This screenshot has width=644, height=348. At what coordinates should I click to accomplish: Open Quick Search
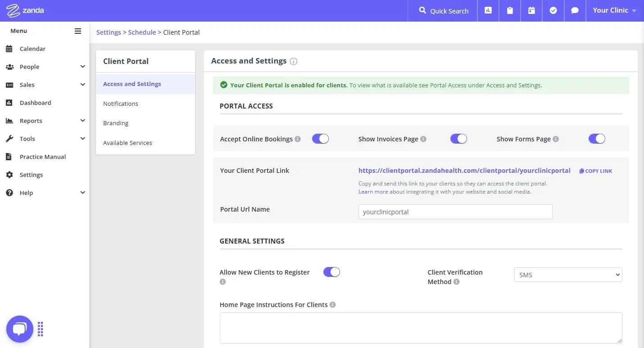pos(444,11)
